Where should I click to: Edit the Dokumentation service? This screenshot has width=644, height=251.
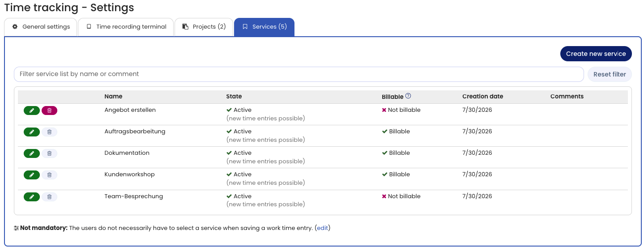32,153
